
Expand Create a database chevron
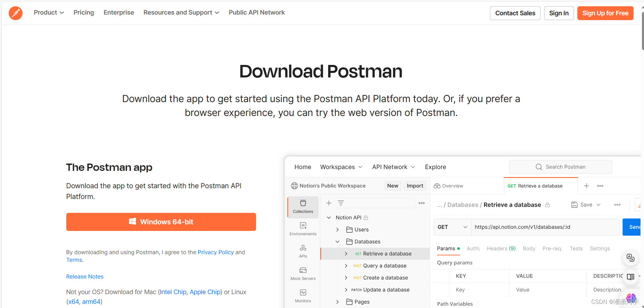pos(346,278)
